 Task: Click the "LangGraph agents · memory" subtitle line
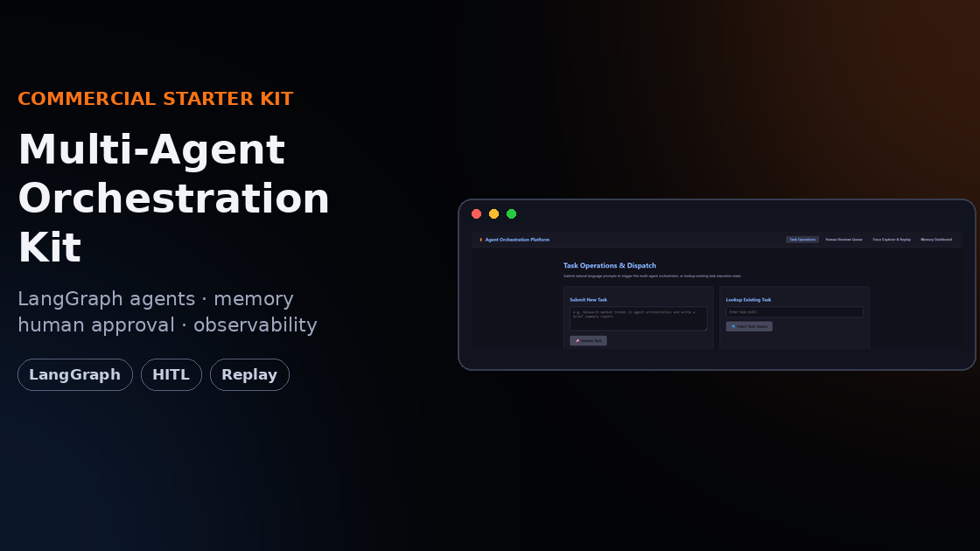click(x=156, y=298)
